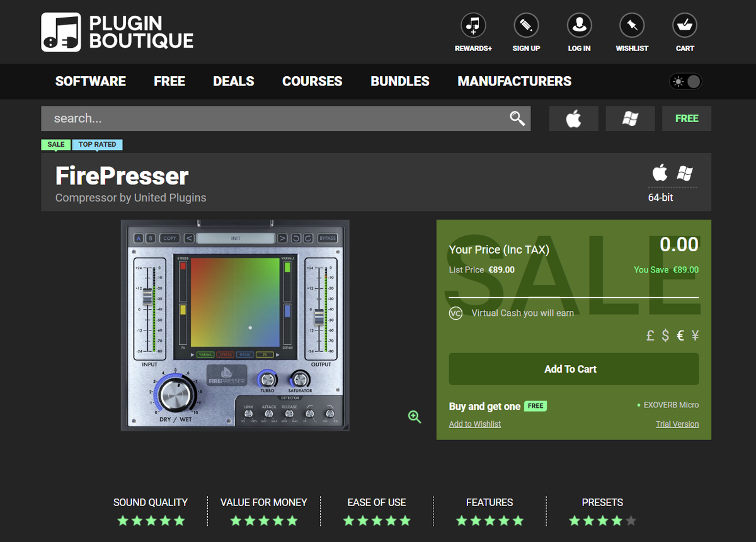Screen dimensions: 756x542
Task: Click the Apple compatibility icon in product header
Action: [660, 172]
